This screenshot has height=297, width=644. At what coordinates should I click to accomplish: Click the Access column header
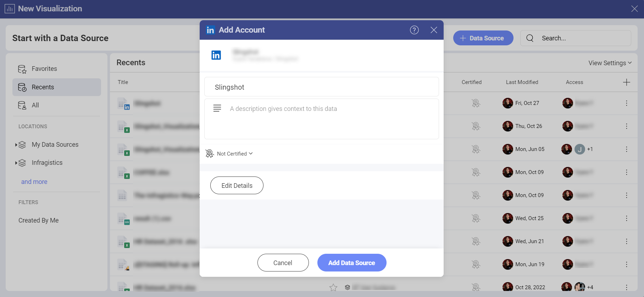[574, 82]
